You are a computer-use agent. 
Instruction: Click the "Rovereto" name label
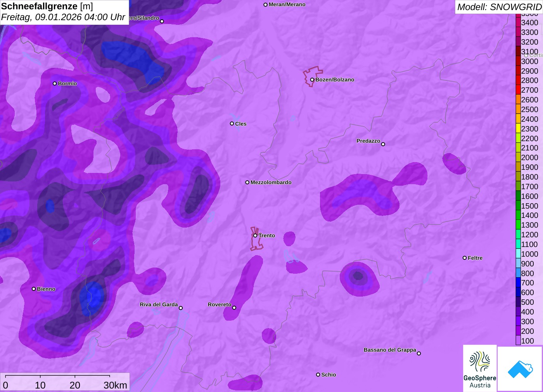(x=220, y=304)
